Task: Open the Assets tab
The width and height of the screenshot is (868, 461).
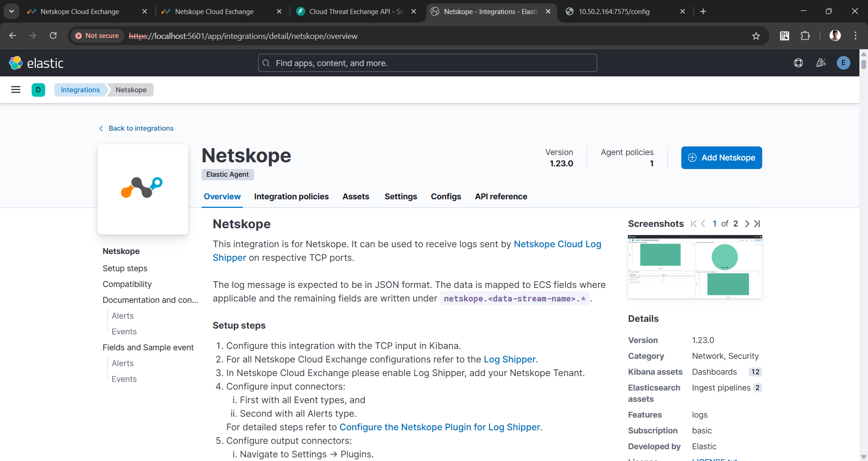Action: (x=356, y=197)
